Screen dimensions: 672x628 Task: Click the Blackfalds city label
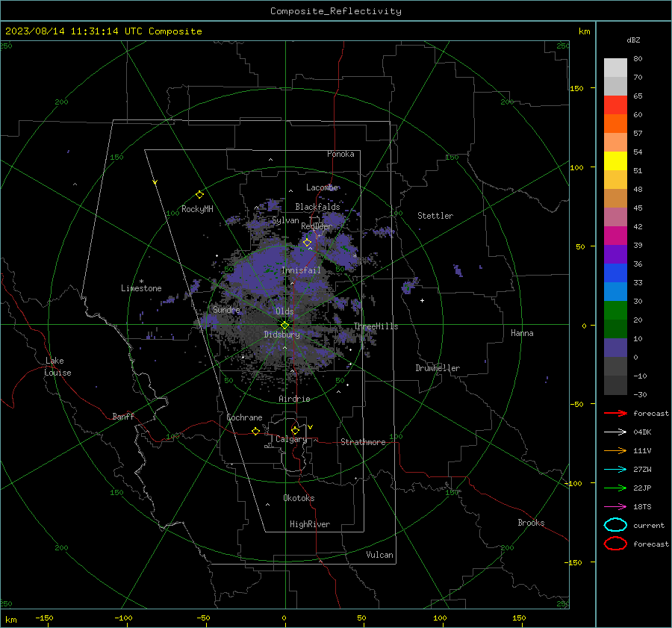tap(317, 207)
